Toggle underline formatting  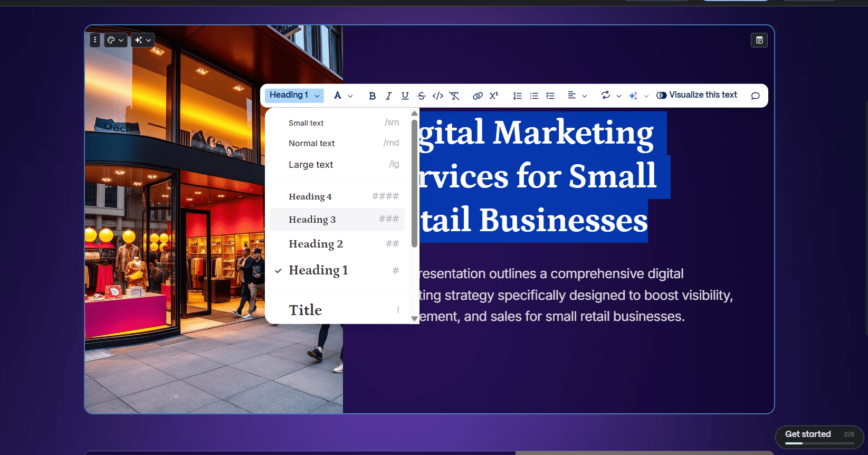click(x=405, y=96)
